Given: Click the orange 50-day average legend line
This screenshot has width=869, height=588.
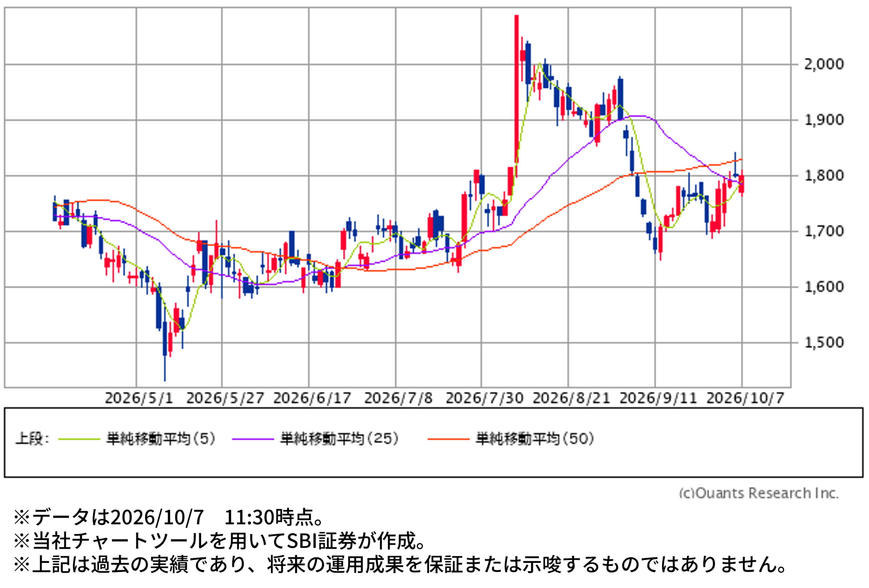Looking at the screenshot, I should [448, 439].
